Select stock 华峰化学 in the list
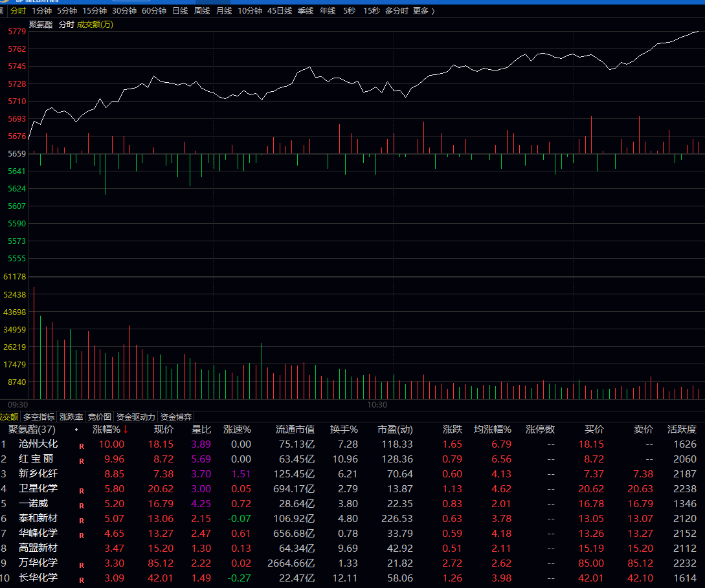Image resolution: width=705 pixels, height=588 pixels. pyautogui.click(x=38, y=533)
